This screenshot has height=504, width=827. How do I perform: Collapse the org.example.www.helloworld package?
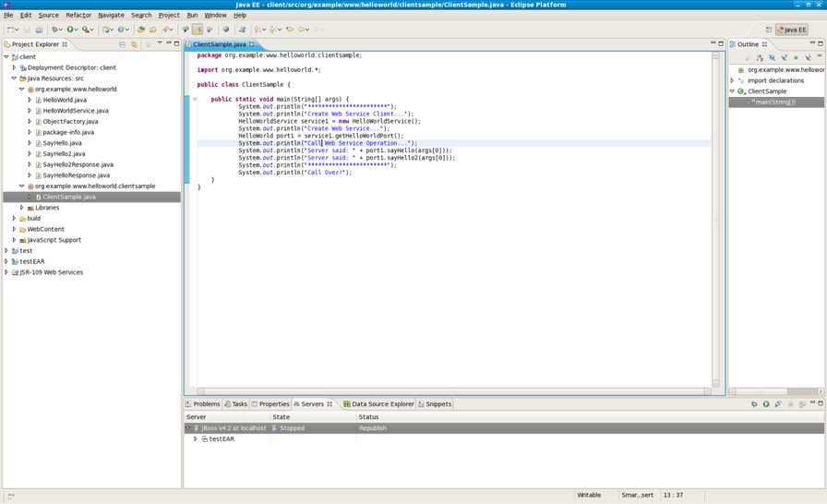pos(22,90)
